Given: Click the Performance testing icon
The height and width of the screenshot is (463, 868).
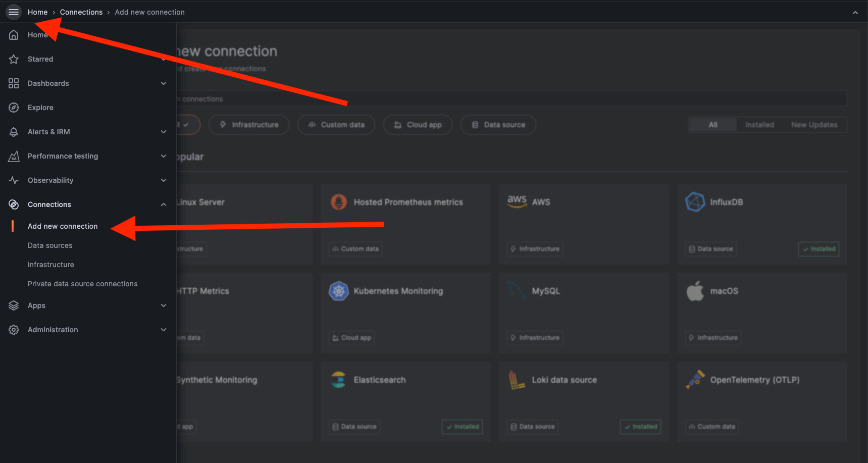Looking at the screenshot, I should point(13,156).
